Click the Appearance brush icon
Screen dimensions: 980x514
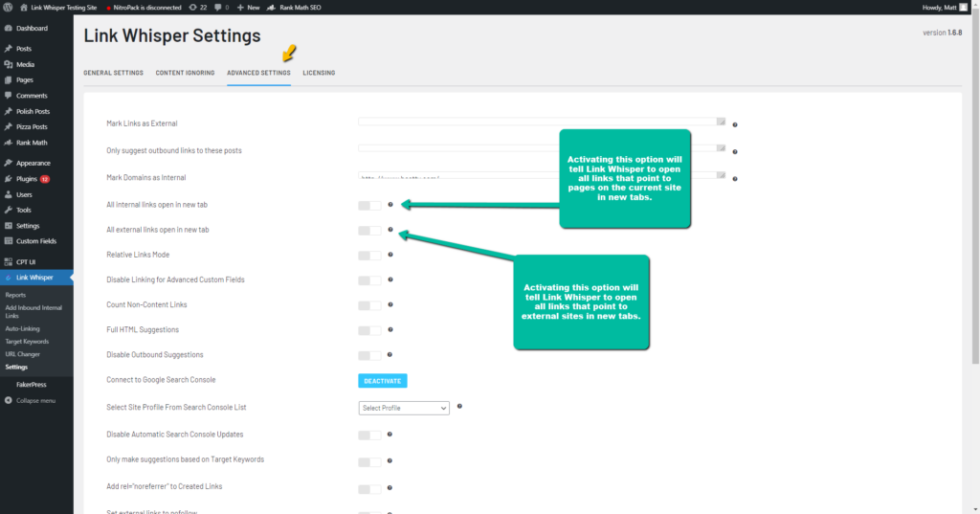(x=8, y=164)
